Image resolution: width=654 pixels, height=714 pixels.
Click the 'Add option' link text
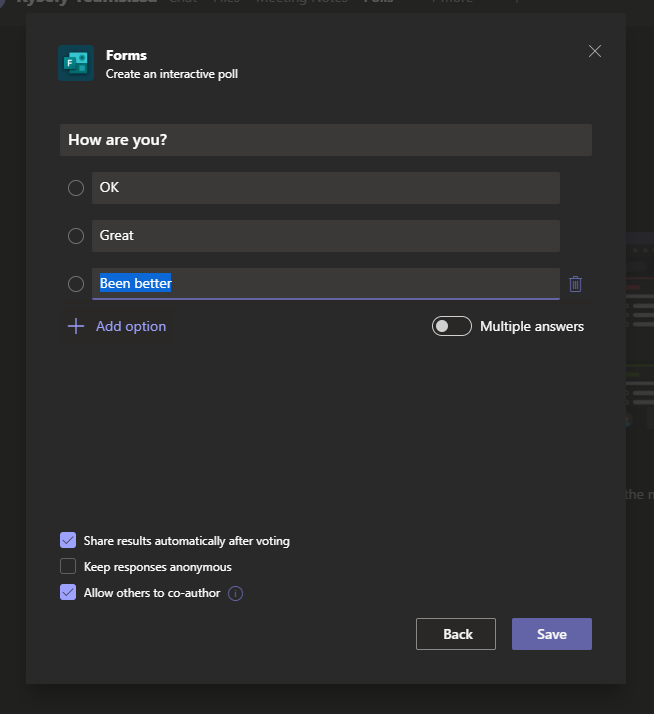click(x=131, y=326)
